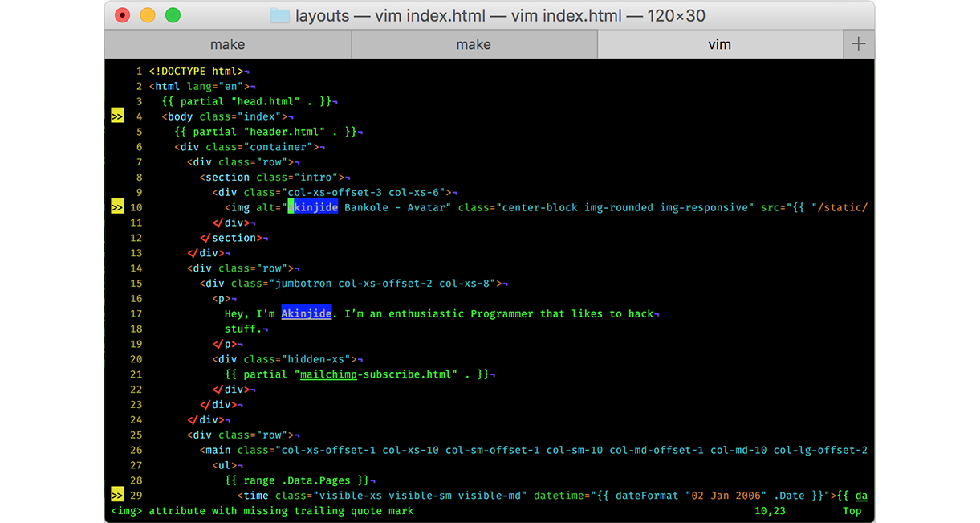Click the "header.html" partial string
The height and width of the screenshot is (523, 980).
click(x=284, y=132)
